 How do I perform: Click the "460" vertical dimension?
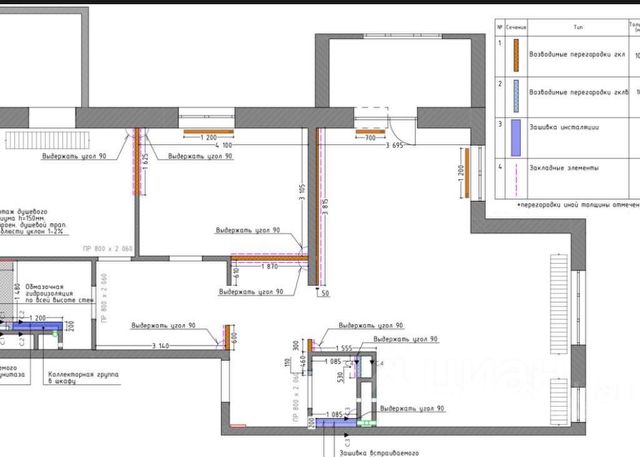pyautogui.click(x=303, y=361)
